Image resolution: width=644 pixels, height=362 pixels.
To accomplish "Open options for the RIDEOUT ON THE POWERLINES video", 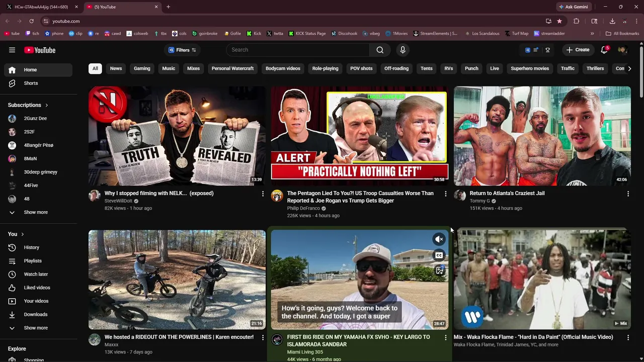I will [263, 337].
